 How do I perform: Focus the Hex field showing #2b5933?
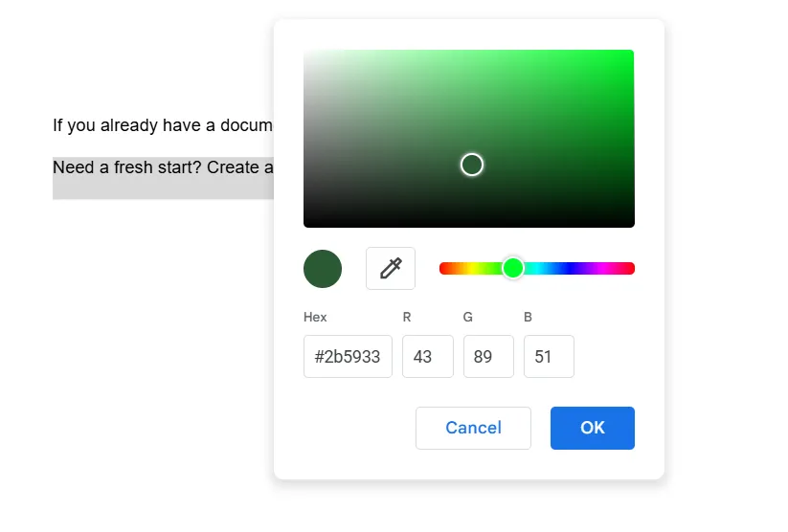[x=348, y=356]
